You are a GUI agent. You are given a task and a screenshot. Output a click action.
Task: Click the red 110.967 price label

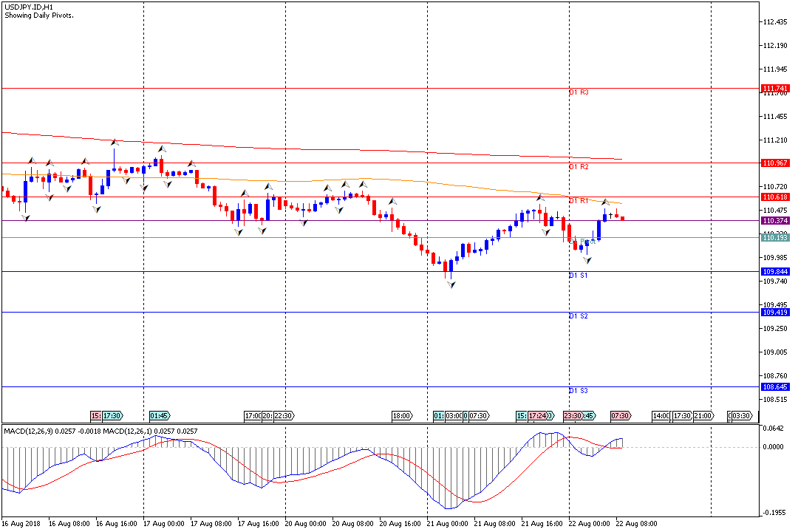tap(775, 163)
